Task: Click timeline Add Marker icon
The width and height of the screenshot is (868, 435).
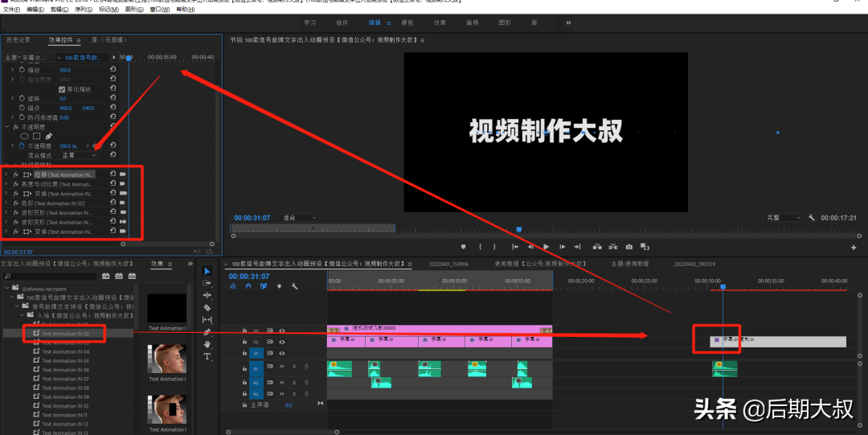Action: pos(279,286)
